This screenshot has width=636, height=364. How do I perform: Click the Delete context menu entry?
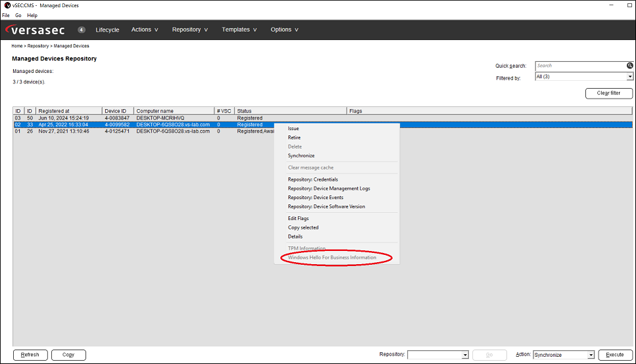coord(295,147)
